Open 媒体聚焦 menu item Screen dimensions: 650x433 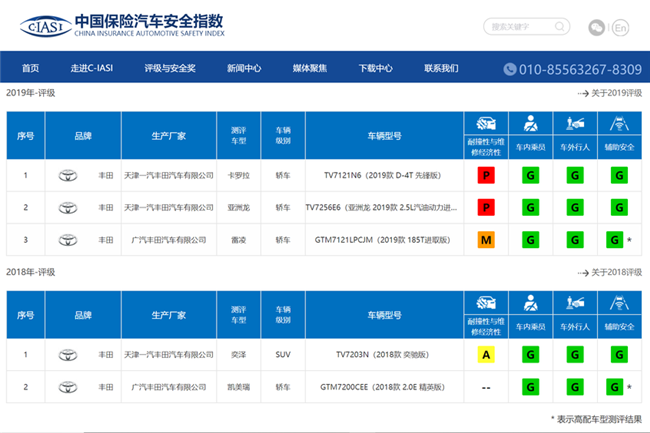tap(310, 68)
